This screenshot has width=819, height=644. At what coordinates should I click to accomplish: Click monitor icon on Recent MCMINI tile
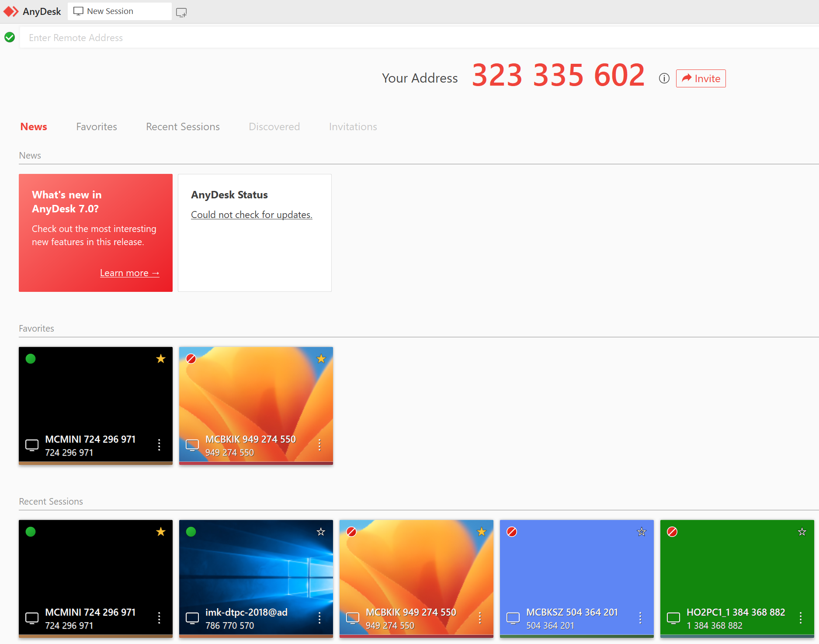32,618
